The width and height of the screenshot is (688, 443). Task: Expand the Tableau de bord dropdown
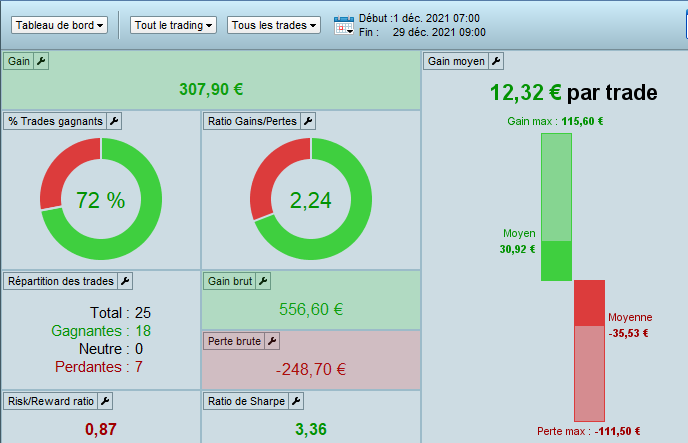[x=59, y=25]
